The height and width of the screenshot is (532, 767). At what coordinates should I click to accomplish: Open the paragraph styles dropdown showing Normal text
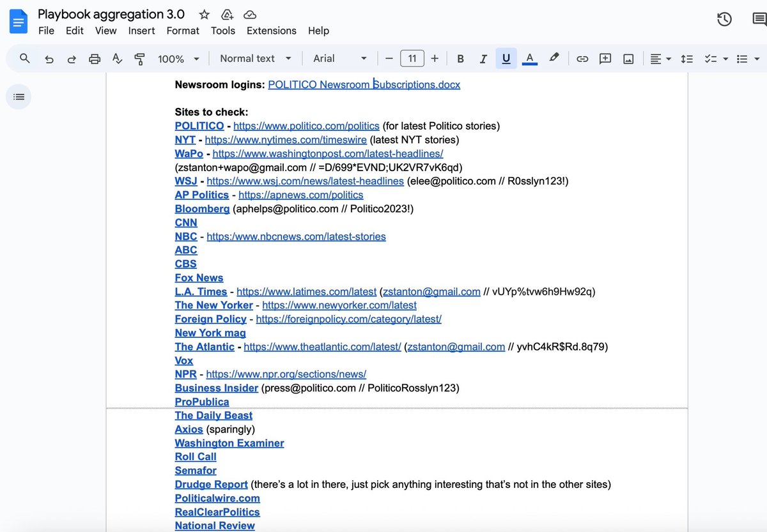pyautogui.click(x=254, y=58)
